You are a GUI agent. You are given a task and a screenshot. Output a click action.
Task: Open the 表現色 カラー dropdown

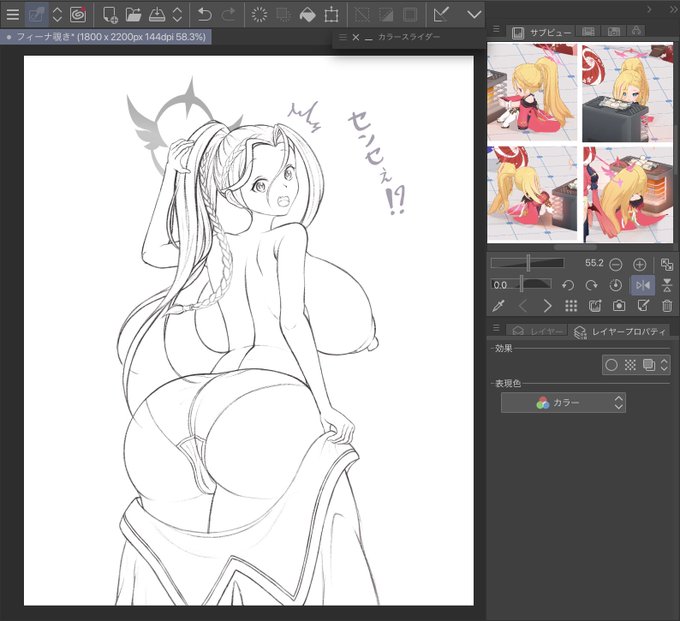(x=563, y=403)
